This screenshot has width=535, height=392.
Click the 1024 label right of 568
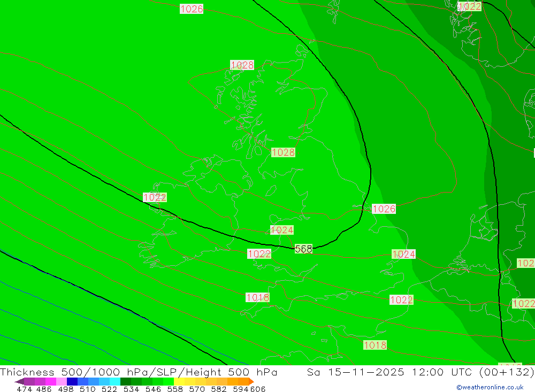click(x=403, y=254)
